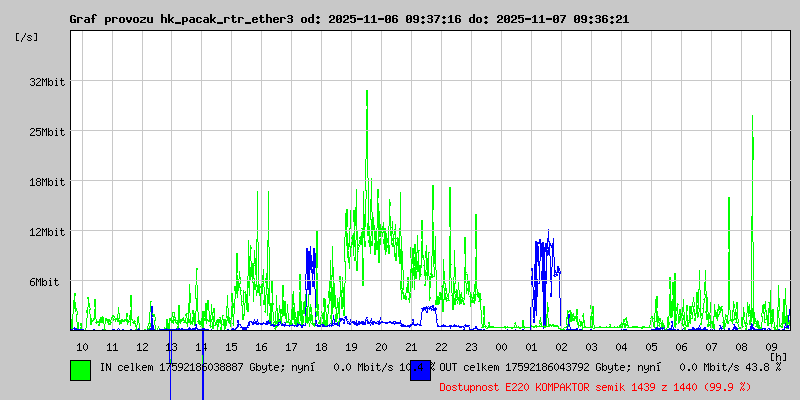800x400 pixels.
Task: Click the graph title 'Graf provozu hk_pacak_rtr_ether3'
Action: coord(182,19)
